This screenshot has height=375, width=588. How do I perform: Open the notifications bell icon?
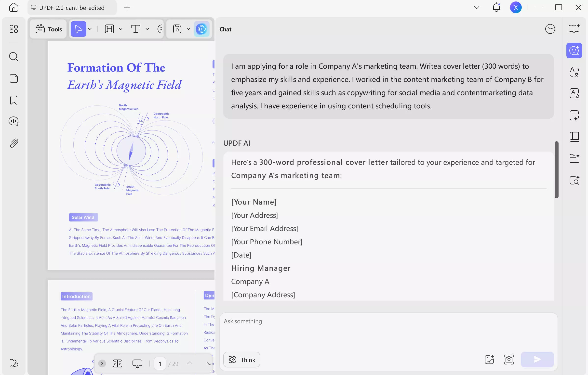click(496, 7)
